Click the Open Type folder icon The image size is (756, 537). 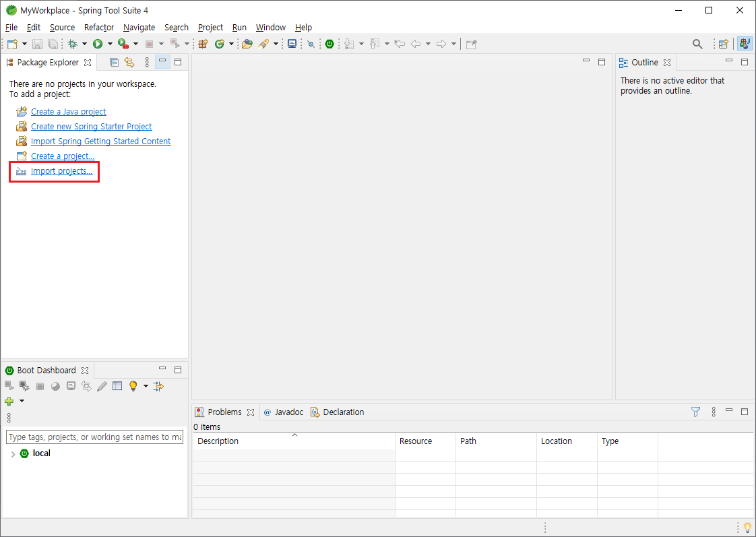[x=247, y=44]
